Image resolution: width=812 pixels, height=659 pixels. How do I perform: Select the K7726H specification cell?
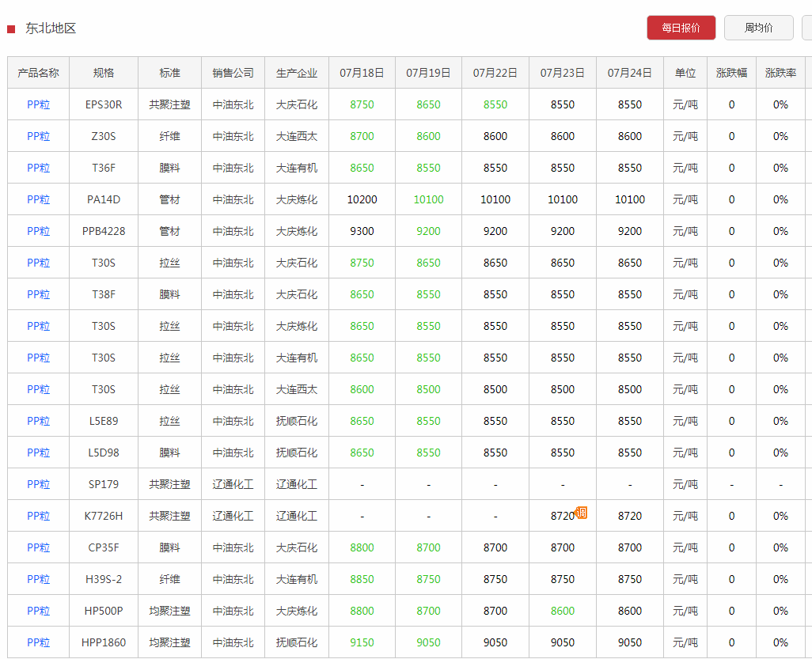(104, 516)
